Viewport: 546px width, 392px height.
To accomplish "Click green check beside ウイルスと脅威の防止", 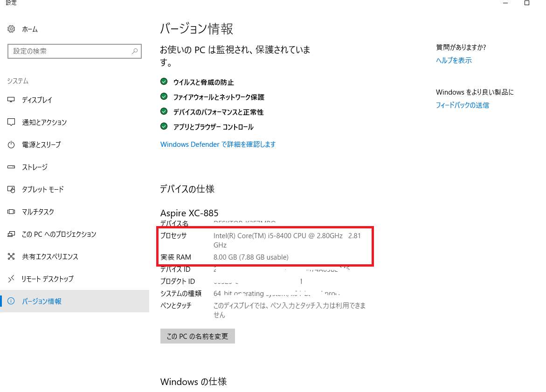I will [164, 82].
